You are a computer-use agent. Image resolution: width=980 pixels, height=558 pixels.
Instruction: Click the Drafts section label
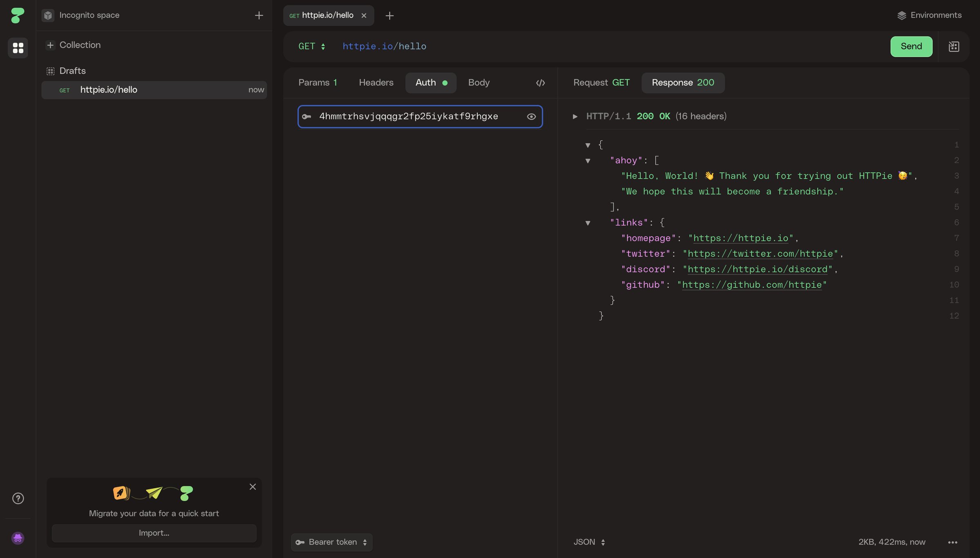pyautogui.click(x=72, y=71)
